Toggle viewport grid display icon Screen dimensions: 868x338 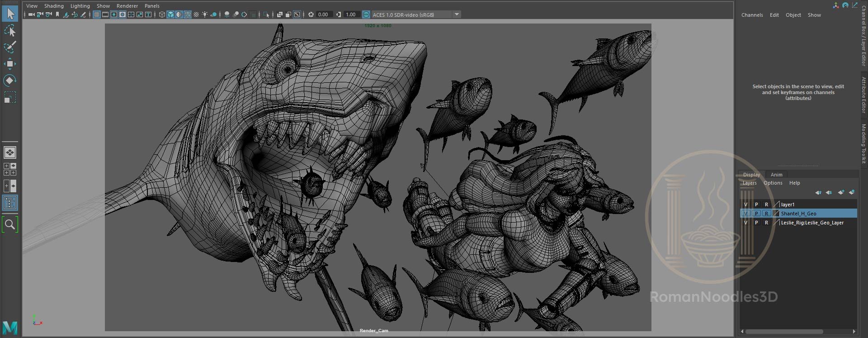[96, 14]
